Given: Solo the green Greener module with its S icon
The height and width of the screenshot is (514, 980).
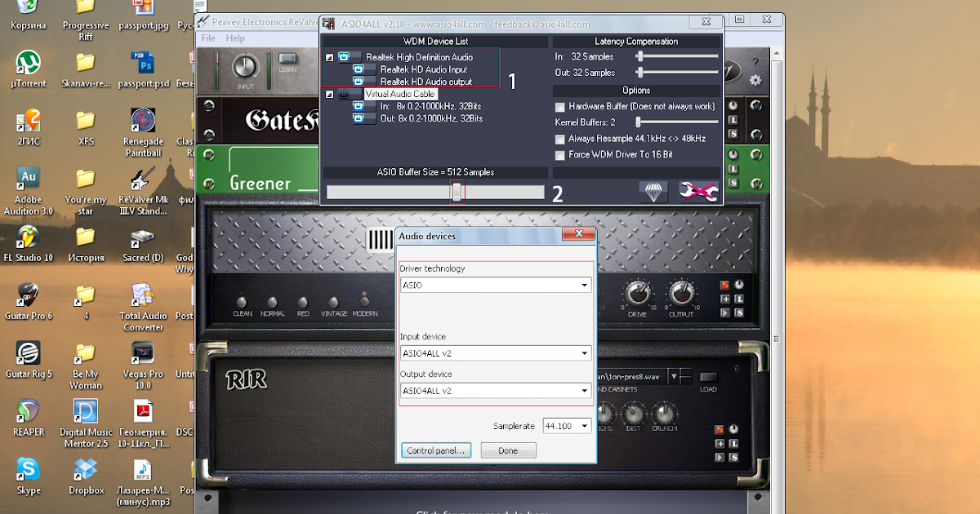Looking at the screenshot, I should pos(734,182).
